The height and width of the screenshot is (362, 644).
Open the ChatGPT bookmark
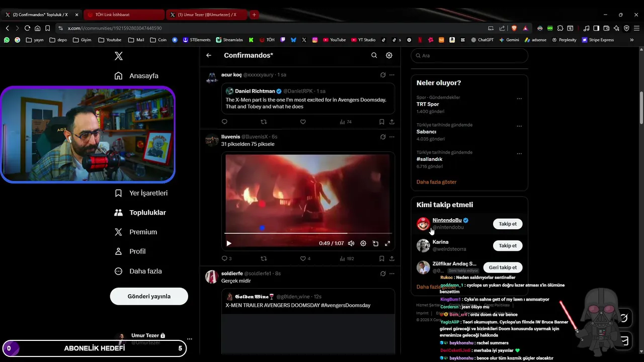pyautogui.click(x=482, y=40)
